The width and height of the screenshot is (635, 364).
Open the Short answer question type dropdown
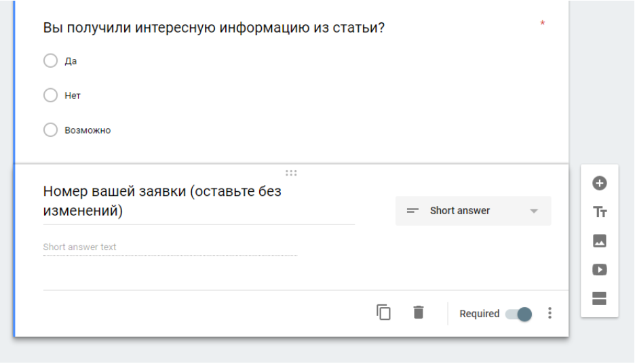tap(472, 211)
